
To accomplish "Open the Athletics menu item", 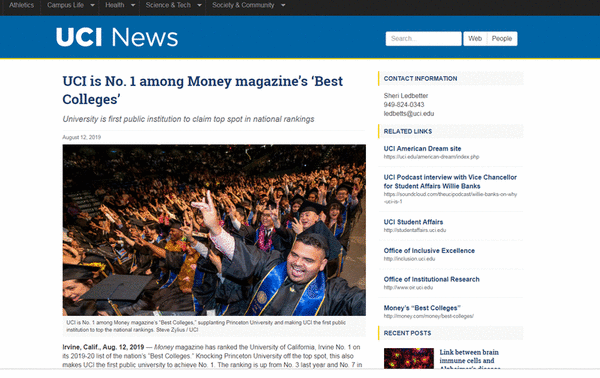I will (x=21, y=5).
